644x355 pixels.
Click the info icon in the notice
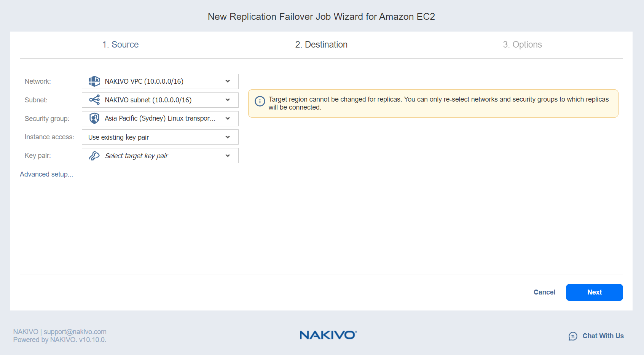(x=260, y=101)
